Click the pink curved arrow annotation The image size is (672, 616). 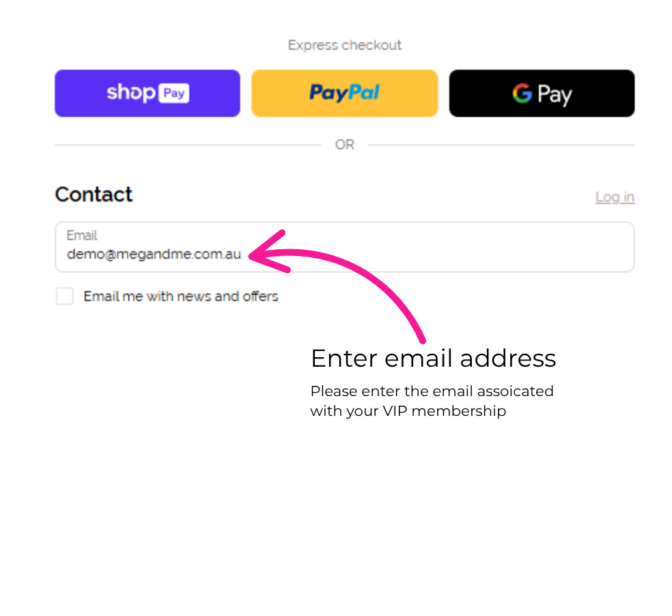337,285
